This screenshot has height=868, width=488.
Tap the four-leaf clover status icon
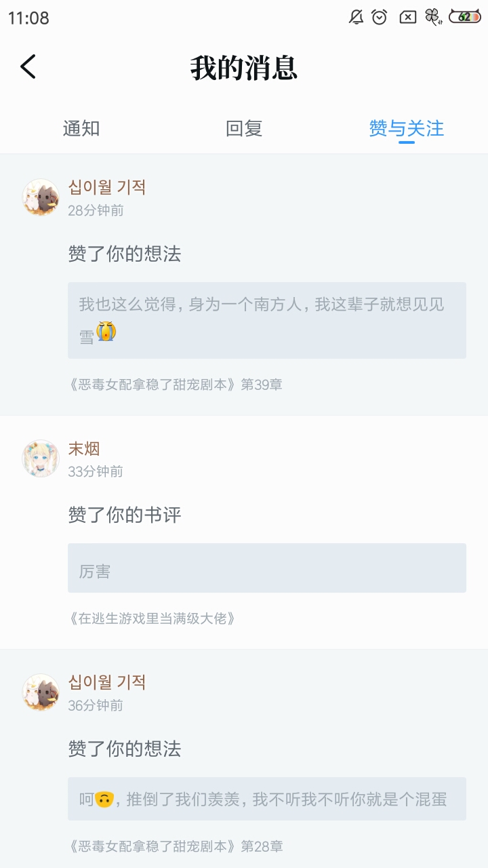pos(432,18)
